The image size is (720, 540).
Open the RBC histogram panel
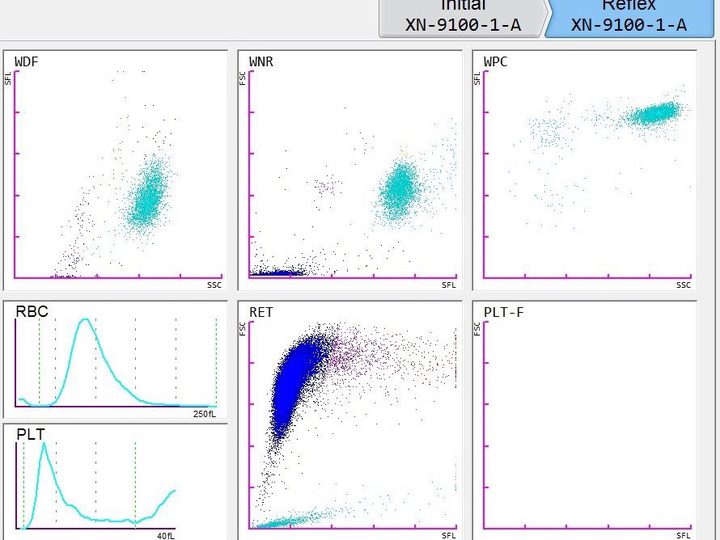pyautogui.click(x=116, y=360)
